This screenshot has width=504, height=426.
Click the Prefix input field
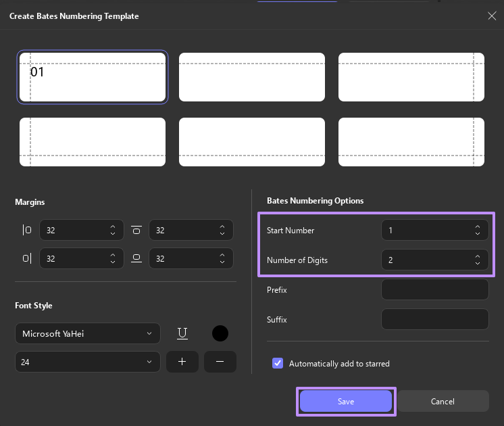pos(434,289)
